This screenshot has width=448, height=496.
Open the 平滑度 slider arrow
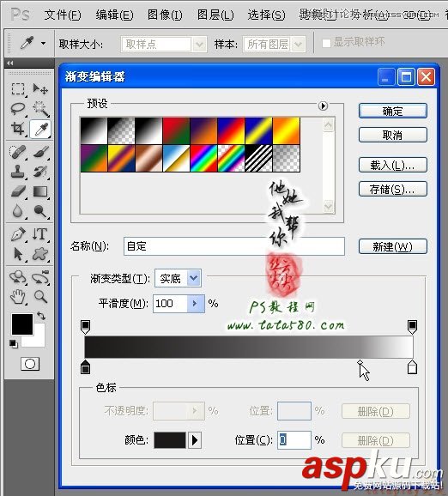click(195, 304)
